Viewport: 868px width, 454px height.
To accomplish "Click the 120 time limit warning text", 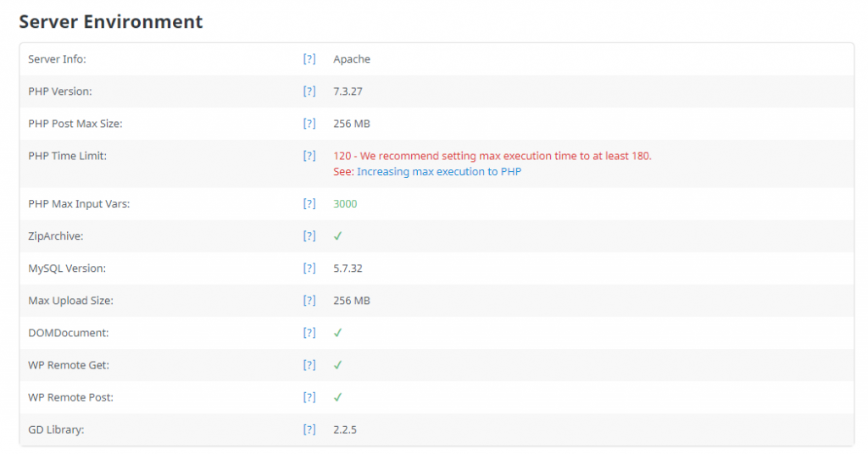I will [492, 156].
